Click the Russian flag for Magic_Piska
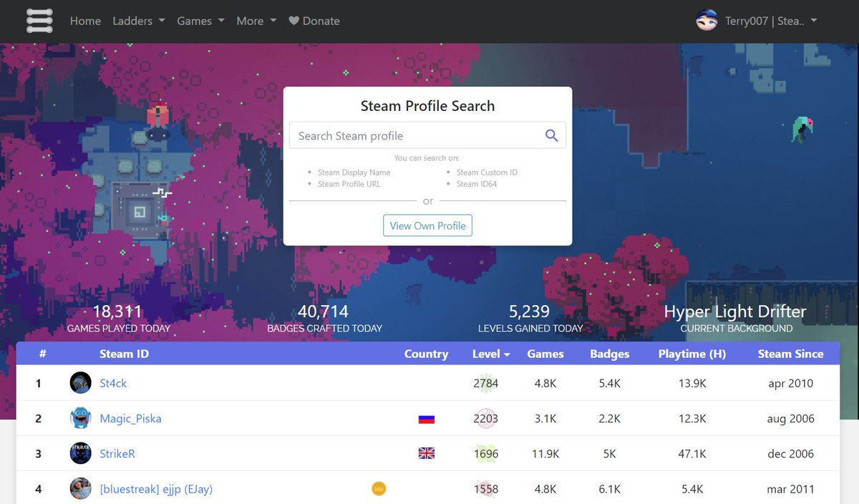 tap(427, 419)
